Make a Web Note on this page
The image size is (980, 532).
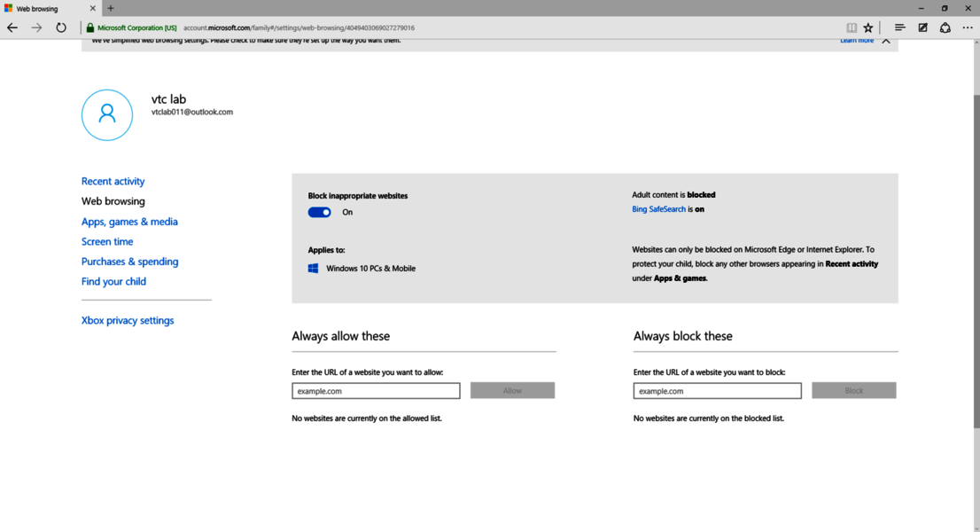(x=922, y=27)
